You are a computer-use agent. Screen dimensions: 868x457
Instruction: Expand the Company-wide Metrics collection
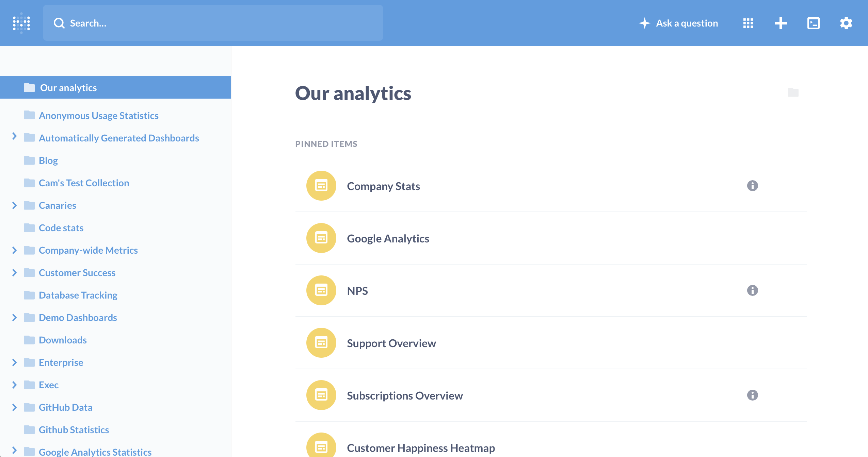(14, 250)
